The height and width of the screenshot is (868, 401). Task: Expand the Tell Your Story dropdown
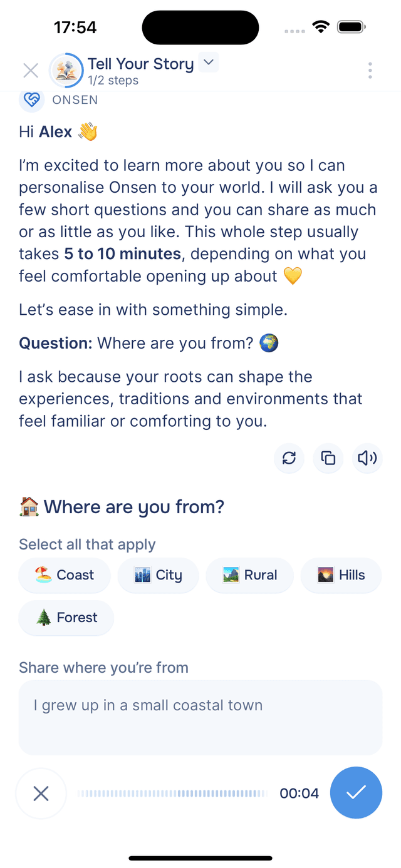tap(208, 63)
